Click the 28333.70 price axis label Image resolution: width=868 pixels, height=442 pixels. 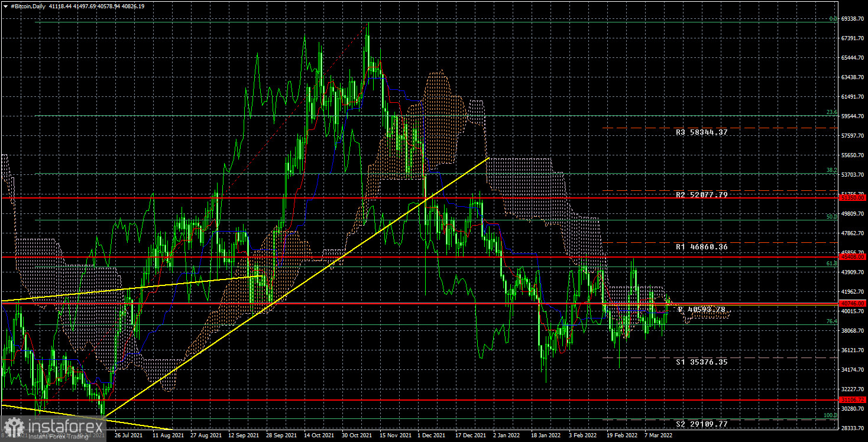pyautogui.click(x=853, y=428)
